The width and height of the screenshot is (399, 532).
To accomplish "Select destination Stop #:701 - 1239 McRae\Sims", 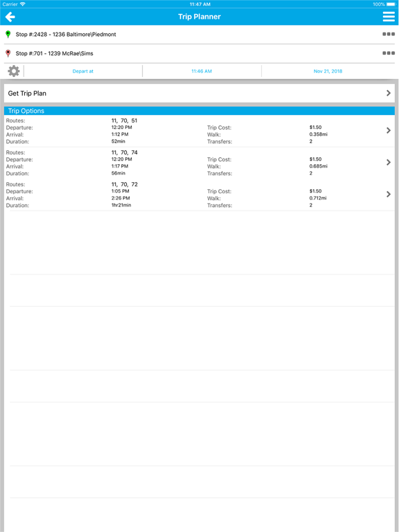I will [54, 53].
